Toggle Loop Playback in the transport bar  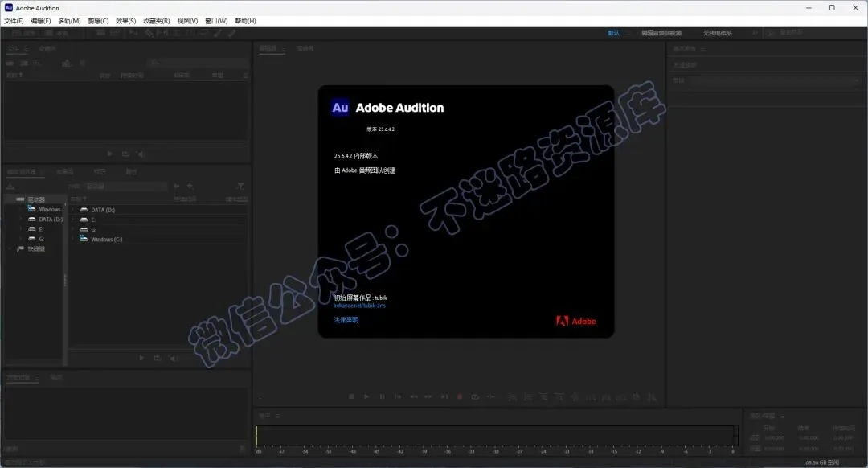pyautogui.click(x=475, y=396)
